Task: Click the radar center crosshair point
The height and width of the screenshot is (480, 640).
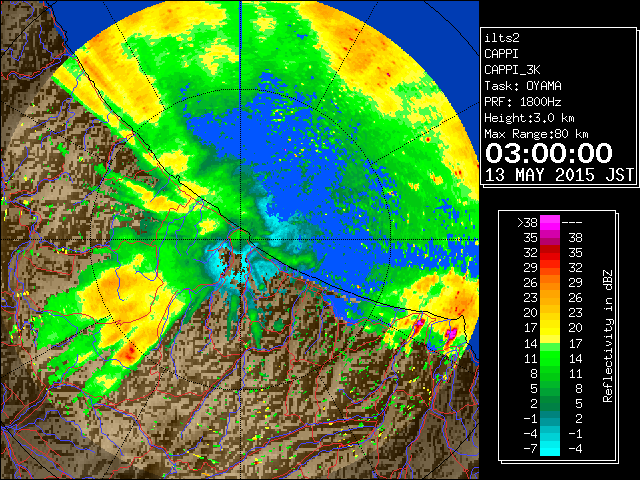Action: [x=240, y=240]
